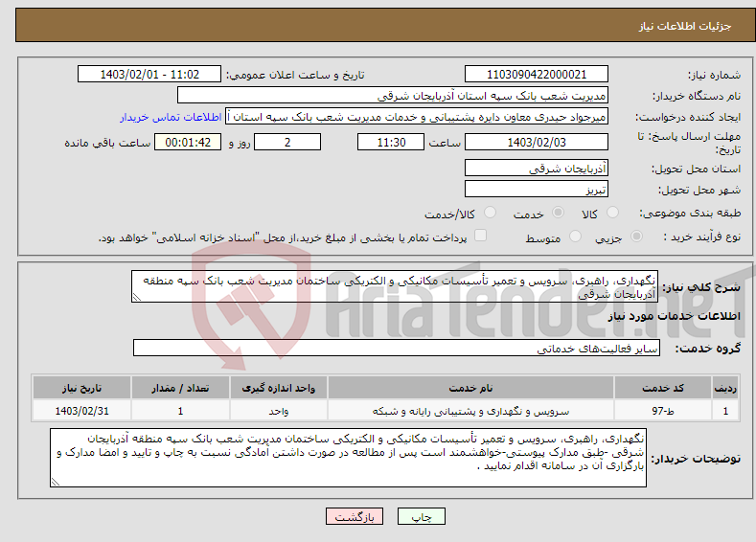Screen dimensions: 756x542
Task: Click the جزئیات اطلاعات نیاز header title
Action: point(685,26)
